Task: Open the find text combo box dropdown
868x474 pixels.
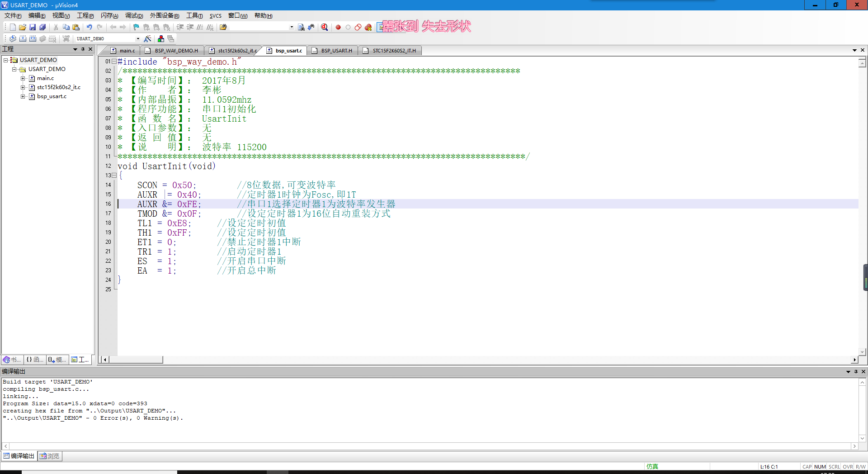Action: pyautogui.click(x=292, y=27)
